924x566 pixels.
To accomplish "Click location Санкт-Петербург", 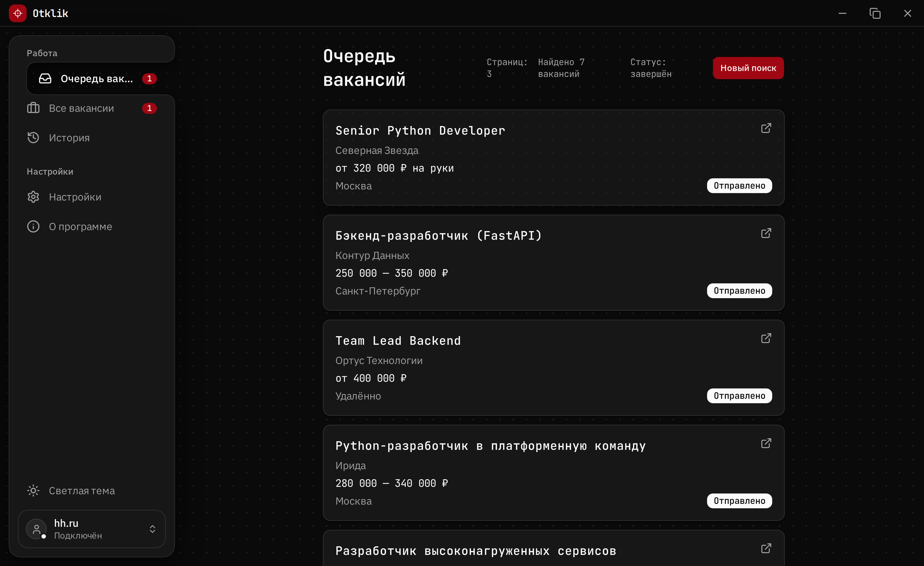I will point(378,291).
